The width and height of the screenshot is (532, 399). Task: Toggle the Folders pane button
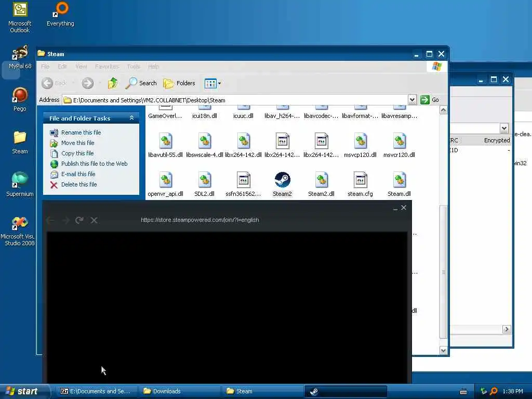click(x=179, y=83)
